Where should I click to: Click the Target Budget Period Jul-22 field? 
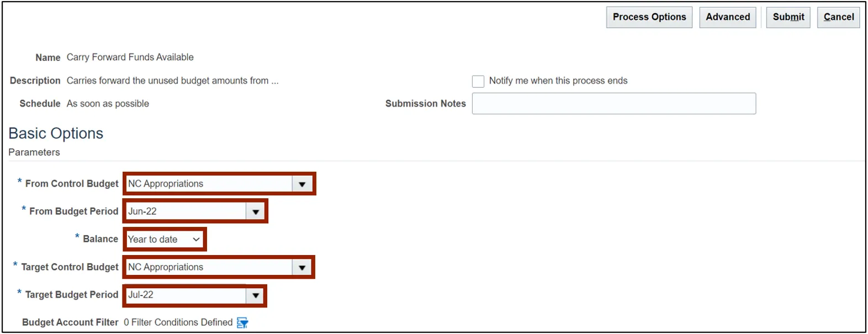186,295
